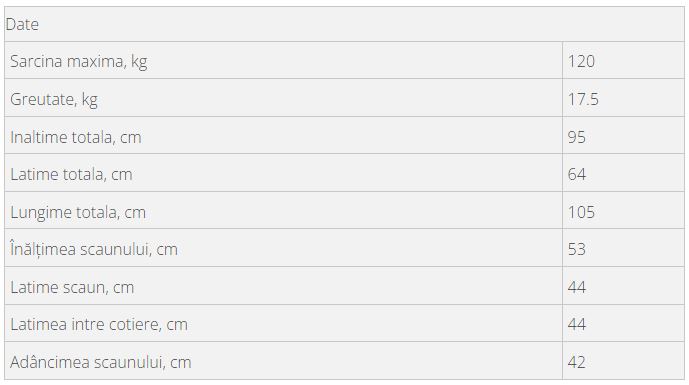Click the Date table header
Viewport: 689px width, 385px height.
tap(22, 25)
